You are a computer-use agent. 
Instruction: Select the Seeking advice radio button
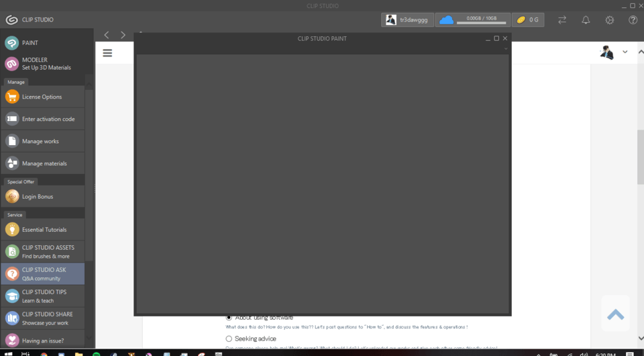[x=229, y=339]
